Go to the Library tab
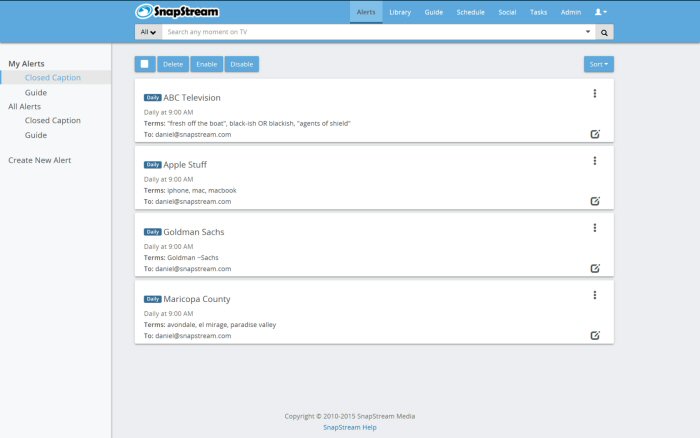 (400, 12)
